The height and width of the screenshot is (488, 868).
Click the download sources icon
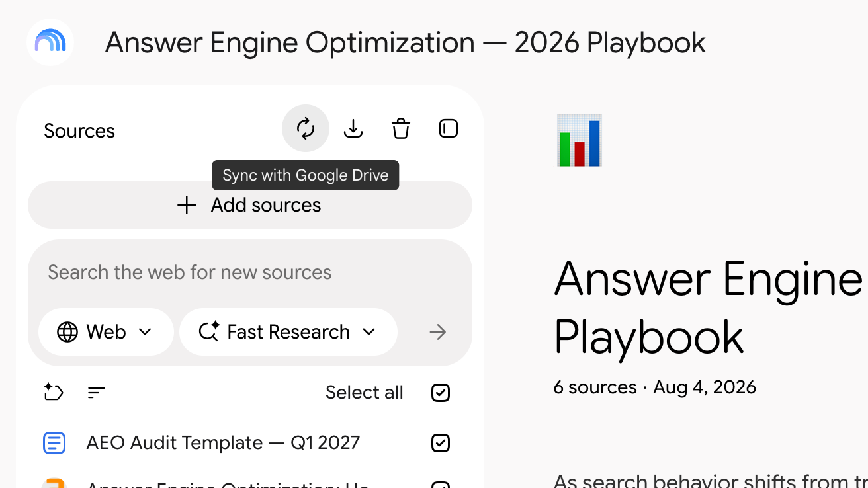click(353, 128)
